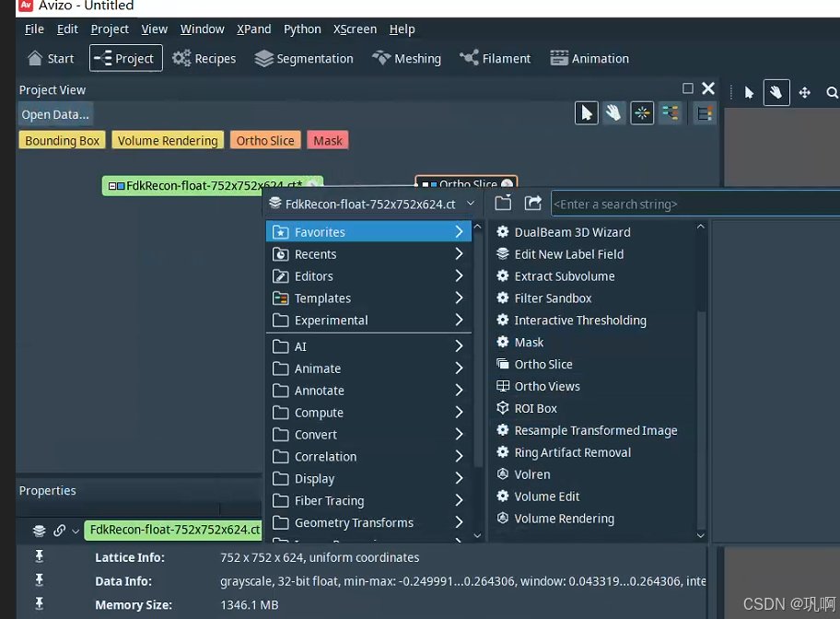840x619 pixels.
Task: Expand the Recents category
Action: click(x=368, y=254)
